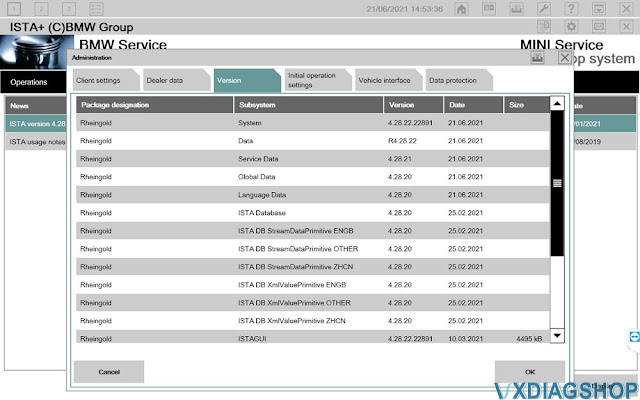Sort by Size column header
This screenshot has height=400, width=640.
[x=527, y=105]
